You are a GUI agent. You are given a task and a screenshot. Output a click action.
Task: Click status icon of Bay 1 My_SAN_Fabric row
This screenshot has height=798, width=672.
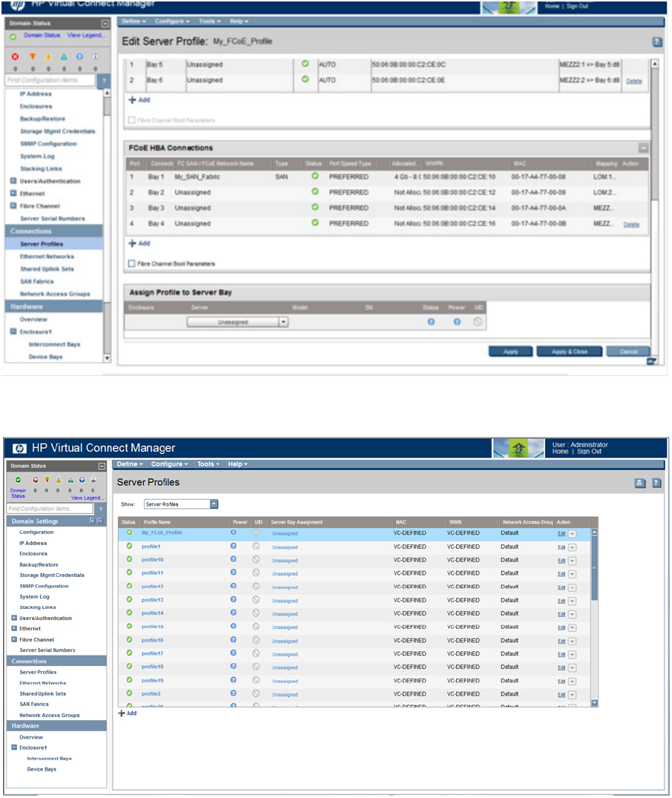(x=315, y=177)
